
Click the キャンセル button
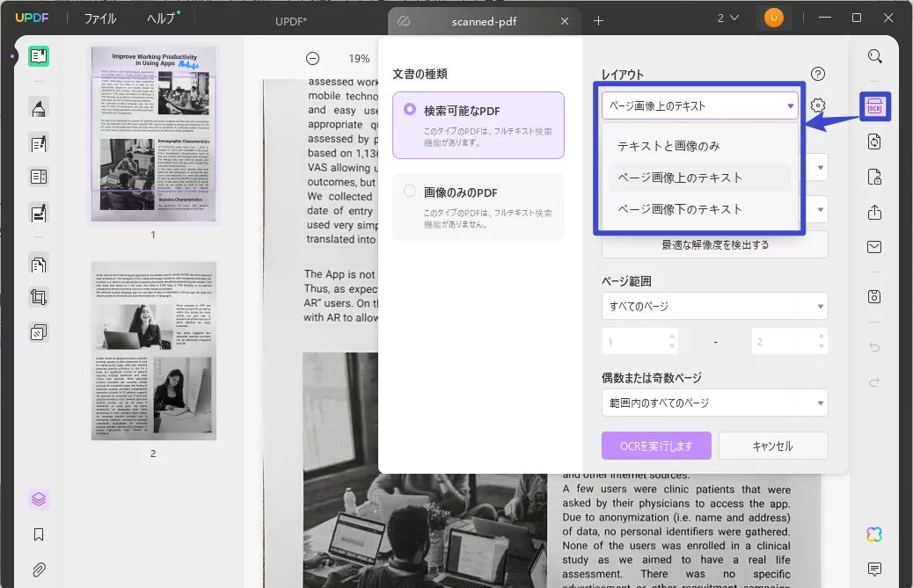772,446
